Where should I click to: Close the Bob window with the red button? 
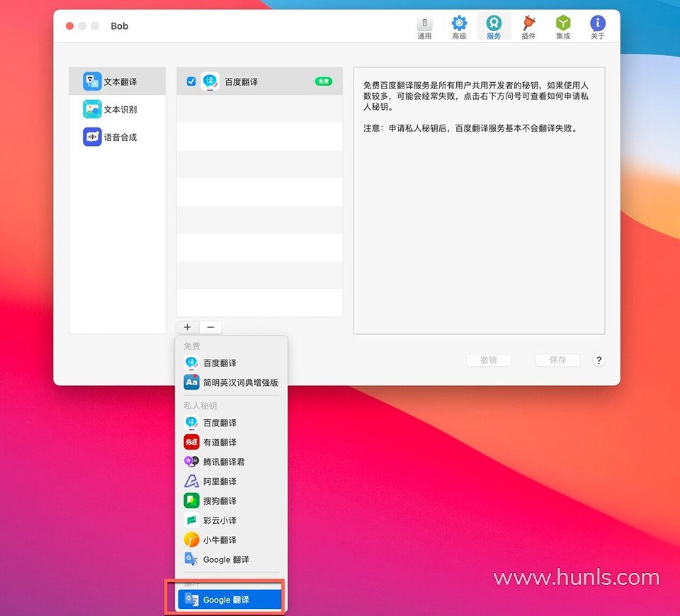coord(69,26)
